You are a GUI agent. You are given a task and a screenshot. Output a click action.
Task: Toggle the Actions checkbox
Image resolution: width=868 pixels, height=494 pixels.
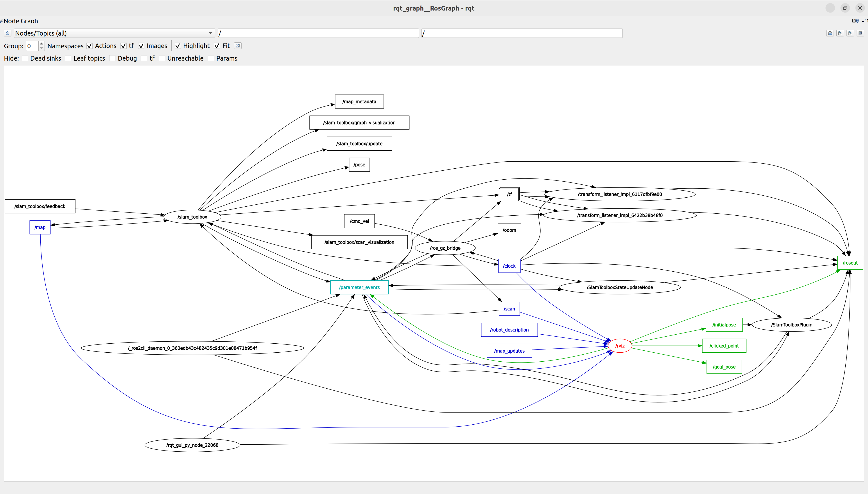pos(90,46)
